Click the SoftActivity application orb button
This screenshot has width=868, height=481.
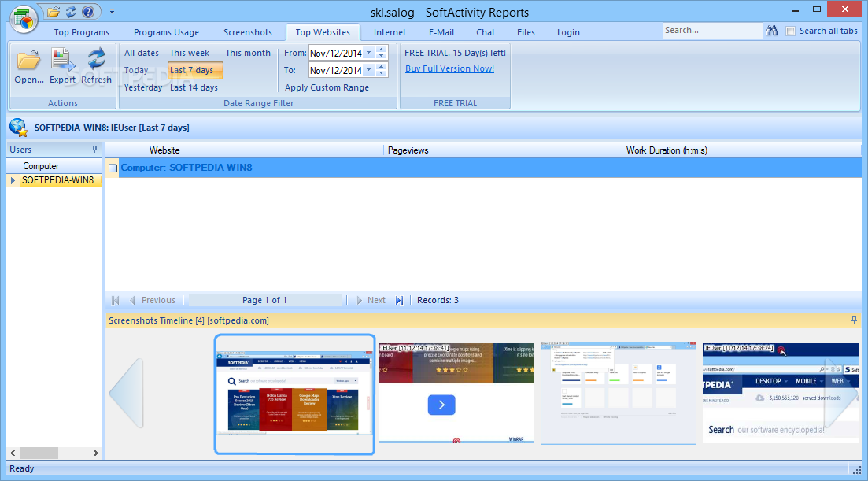24,20
